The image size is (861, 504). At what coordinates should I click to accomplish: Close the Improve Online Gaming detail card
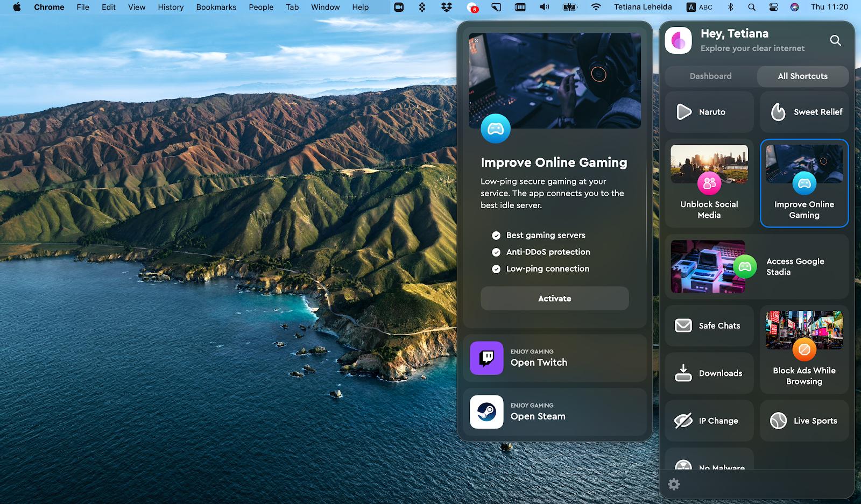476,40
